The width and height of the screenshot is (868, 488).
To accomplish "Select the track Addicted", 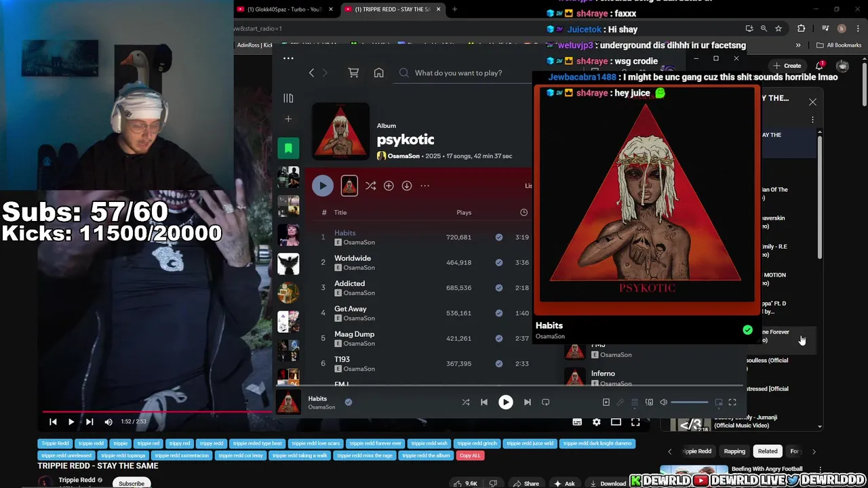I will click(349, 283).
